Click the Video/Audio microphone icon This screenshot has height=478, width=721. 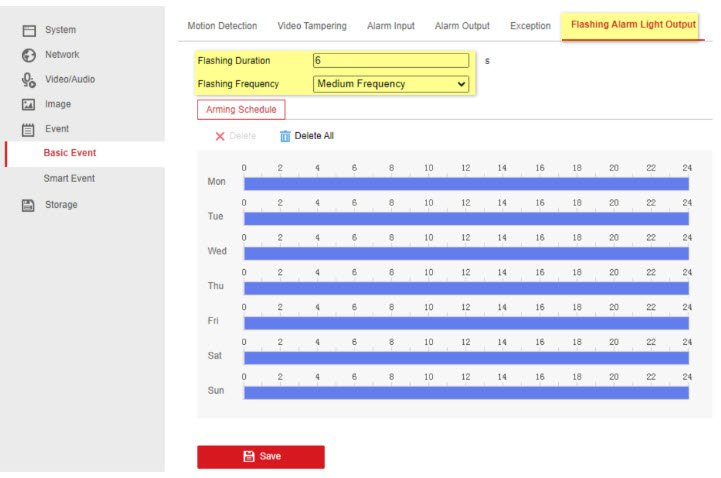tap(29, 80)
